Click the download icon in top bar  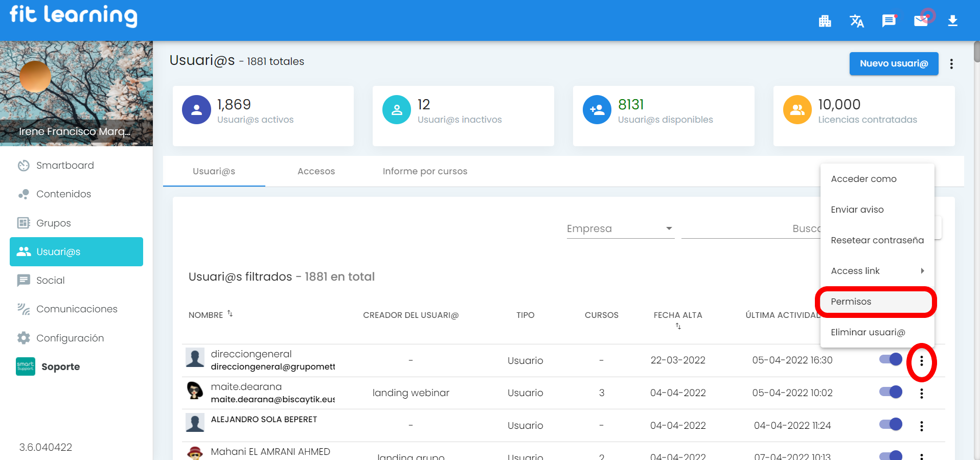pyautogui.click(x=952, y=21)
